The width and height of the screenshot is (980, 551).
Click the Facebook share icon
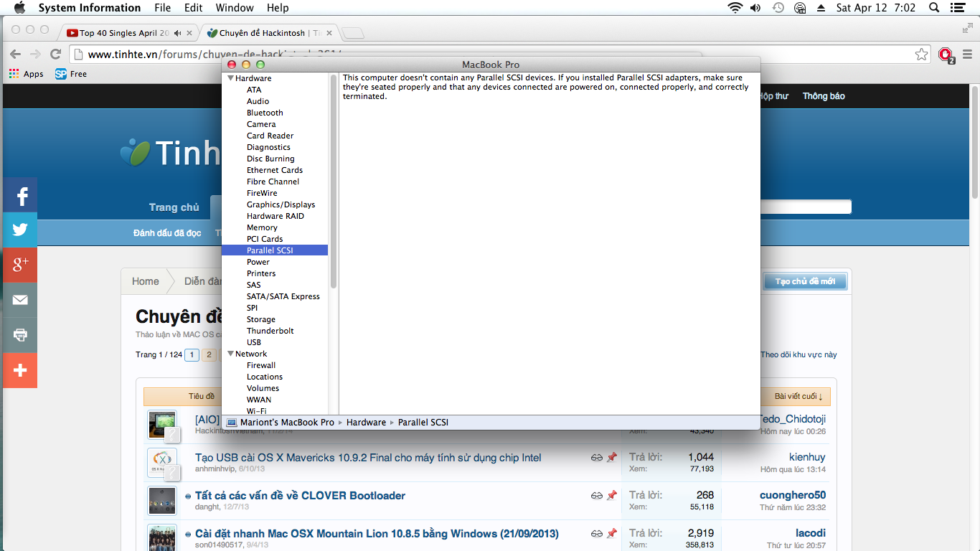[x=20, y=195]
